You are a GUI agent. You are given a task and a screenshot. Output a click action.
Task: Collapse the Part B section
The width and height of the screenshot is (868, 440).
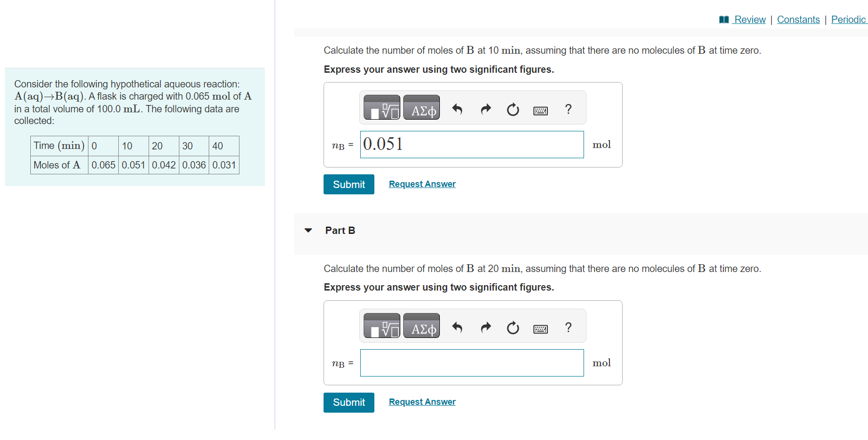pyautogui.click(x=308, y=230)
